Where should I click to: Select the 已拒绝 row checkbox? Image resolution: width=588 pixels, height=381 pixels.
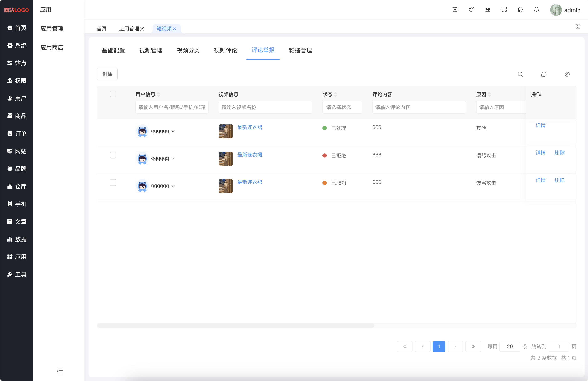(113, 155)
